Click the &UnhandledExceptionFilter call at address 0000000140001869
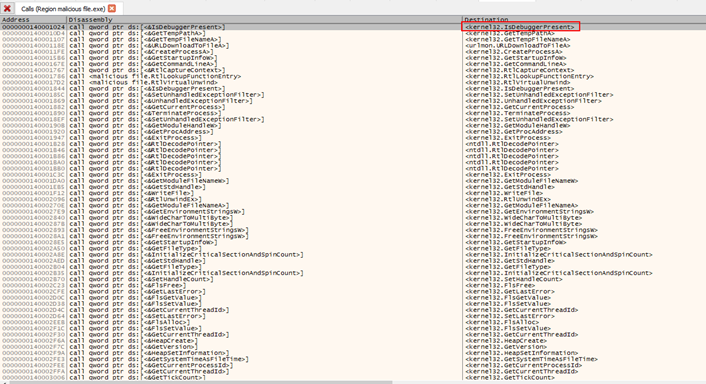 [160, 101]
